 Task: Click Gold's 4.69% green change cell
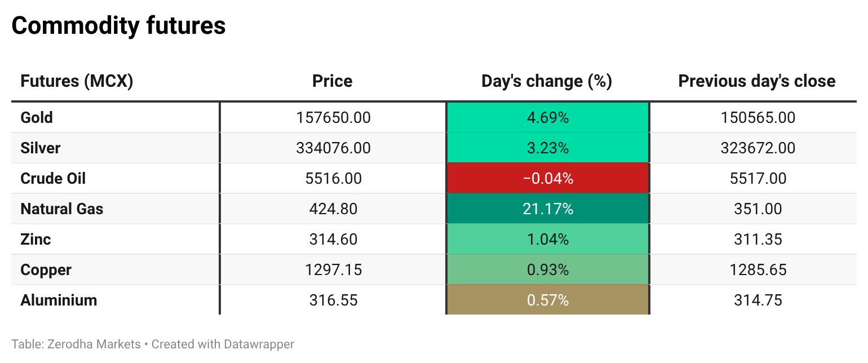tap(547, 118)
